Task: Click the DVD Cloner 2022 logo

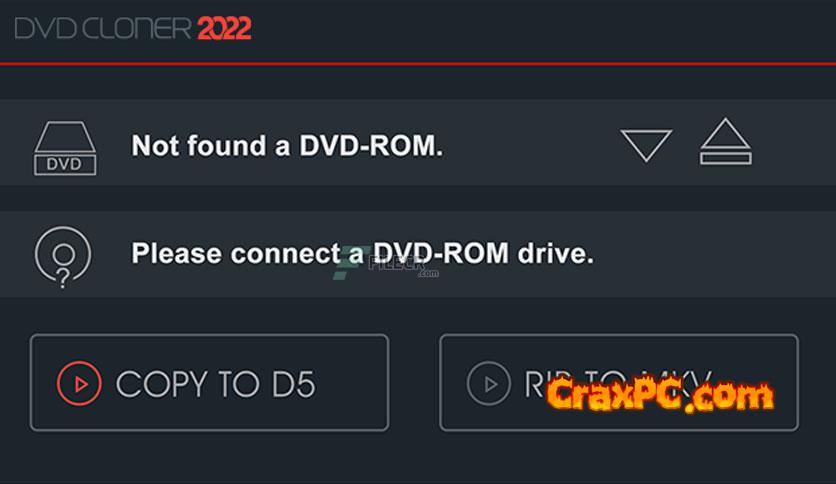Action: click(x=133, y=28)
